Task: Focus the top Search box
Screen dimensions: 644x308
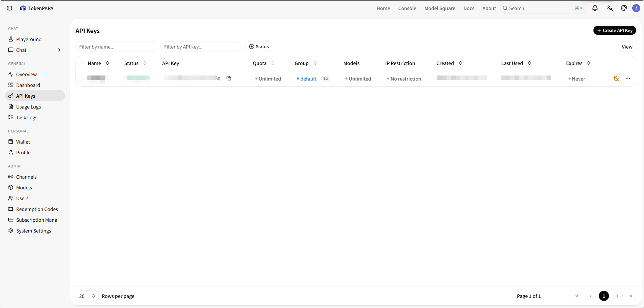Action: point(543,8)
